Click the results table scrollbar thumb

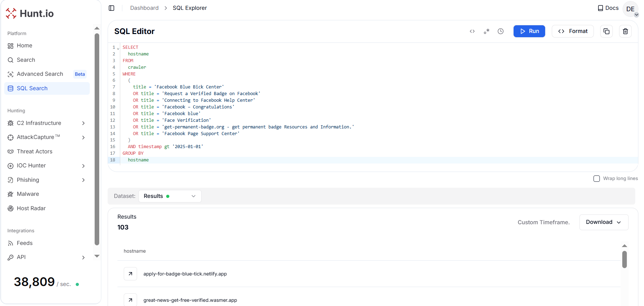pos(624,260)
